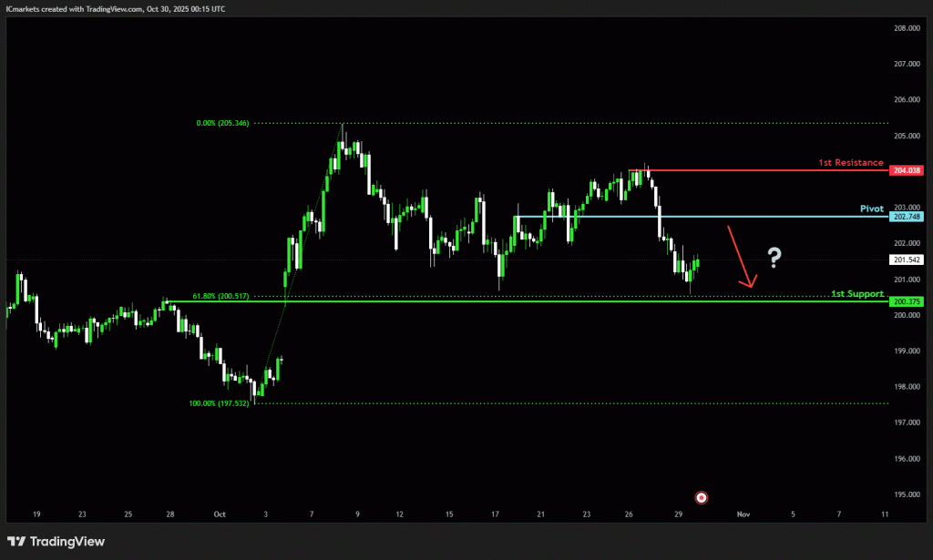The image size is (933, 560).
Task: Select the 0.00% (205.346) Fibonacci label
Action: 220,123
